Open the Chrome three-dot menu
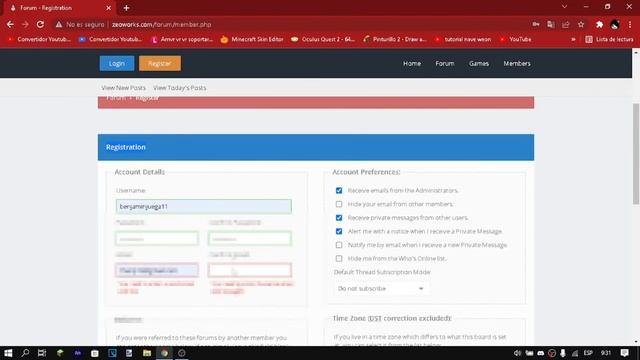 [630, 24]
